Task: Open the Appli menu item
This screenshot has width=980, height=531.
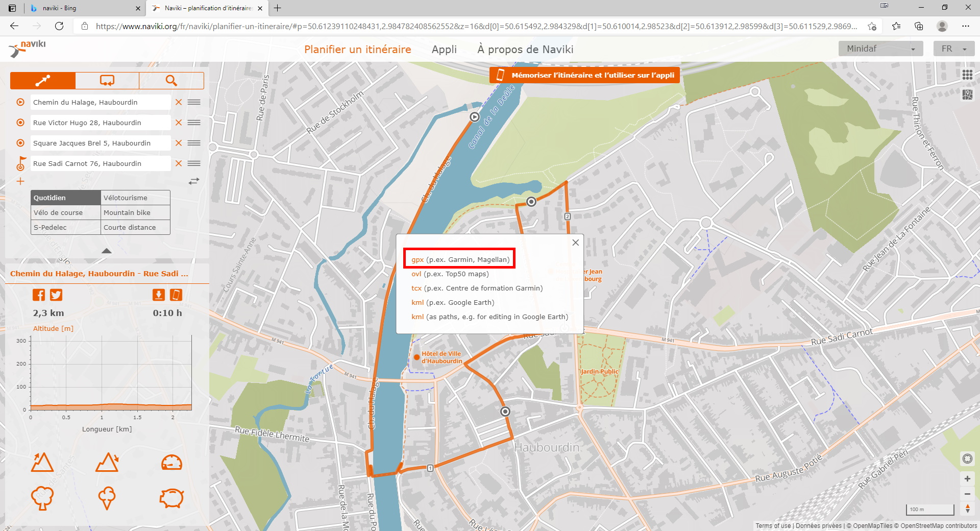Action: click(x=444, y=50)
